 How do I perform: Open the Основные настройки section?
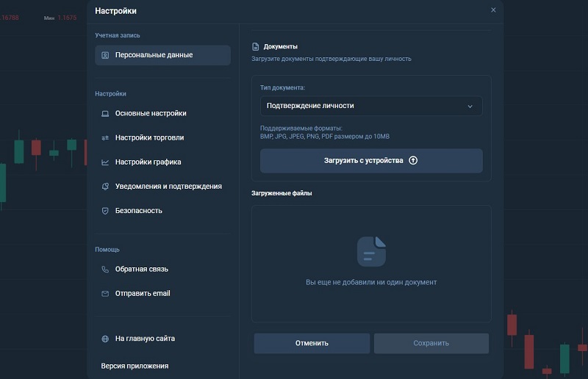click(x=151, y=114)
